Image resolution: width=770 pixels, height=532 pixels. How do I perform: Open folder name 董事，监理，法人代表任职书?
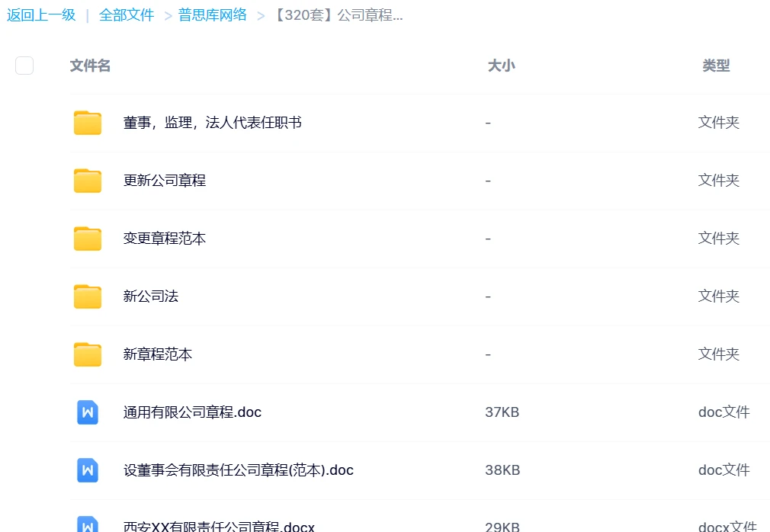[212, 123]
